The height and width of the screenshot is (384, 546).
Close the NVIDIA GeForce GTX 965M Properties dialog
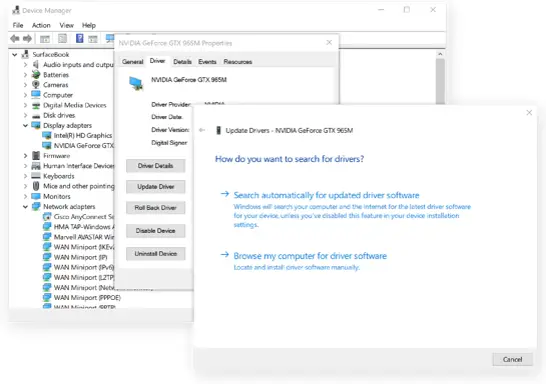[x=329, y=42]
